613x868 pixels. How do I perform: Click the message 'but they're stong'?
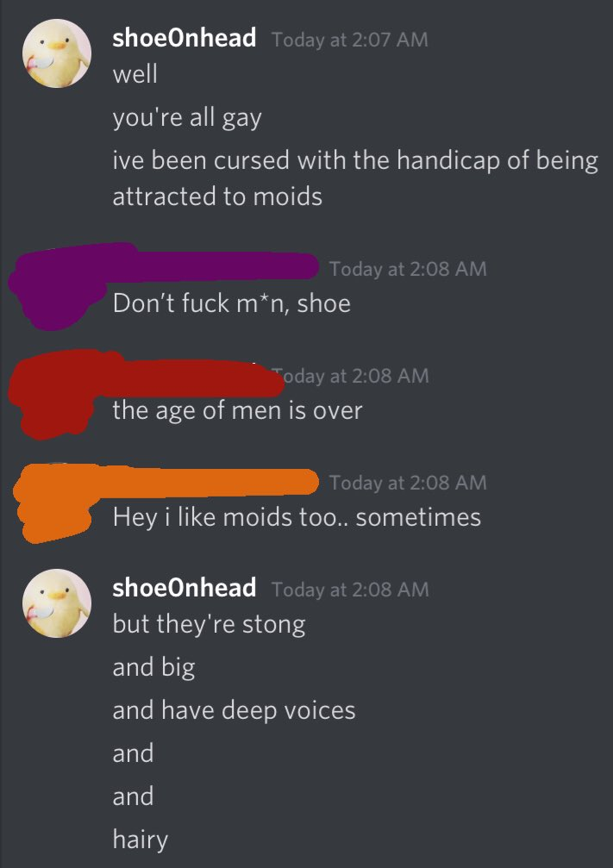[x=209, y=625]
